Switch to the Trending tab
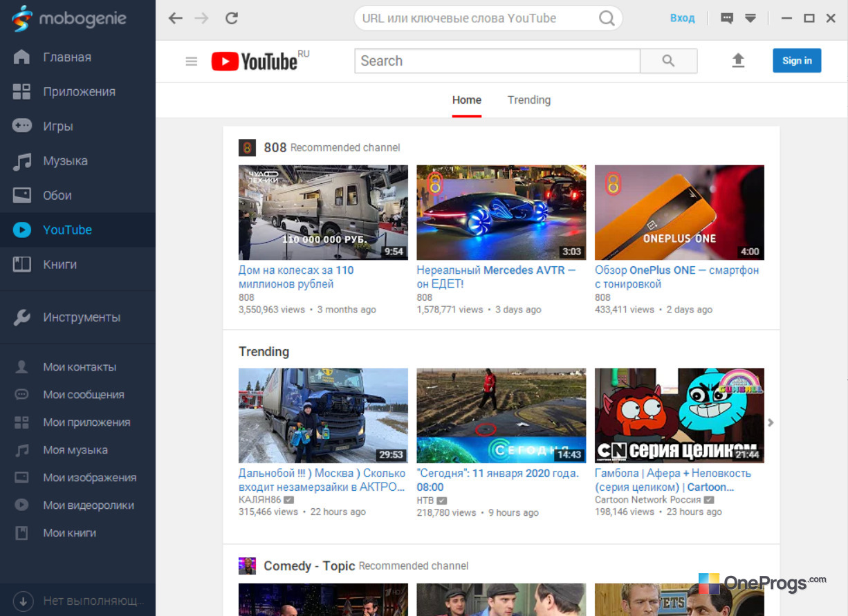The image size is (848, 616). (x=529, y=100)
